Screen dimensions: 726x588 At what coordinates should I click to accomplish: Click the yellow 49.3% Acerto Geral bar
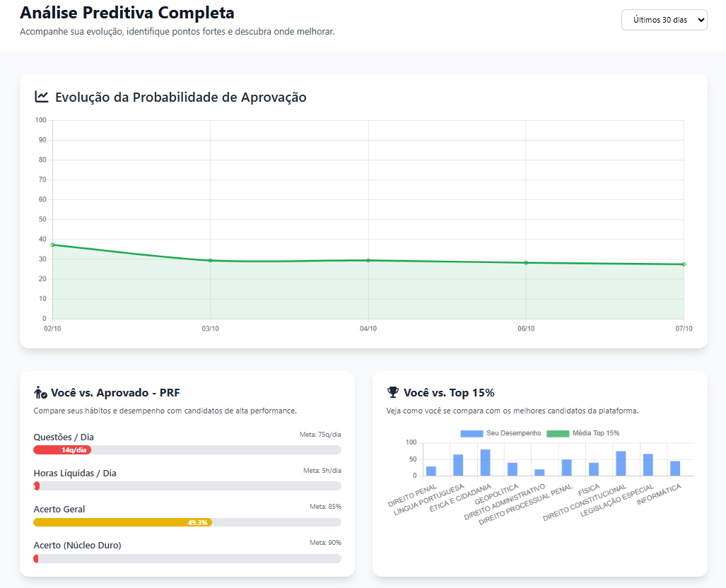coord(122,522)
